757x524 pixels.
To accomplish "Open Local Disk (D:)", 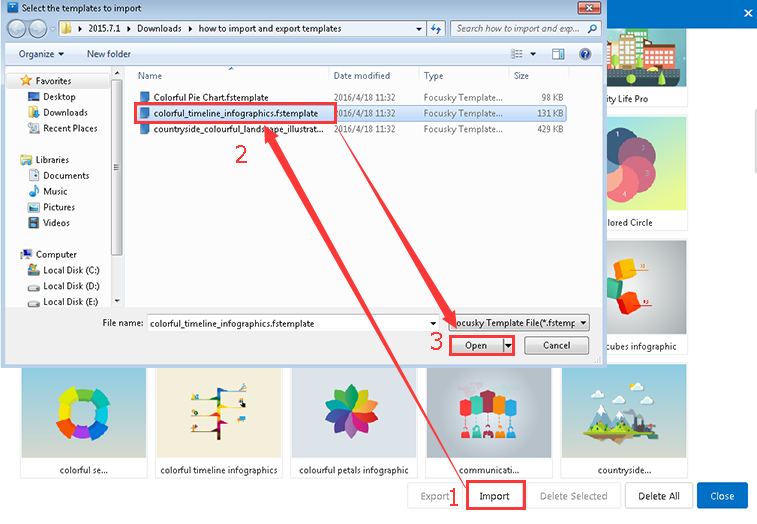I will tap(64, 286).
